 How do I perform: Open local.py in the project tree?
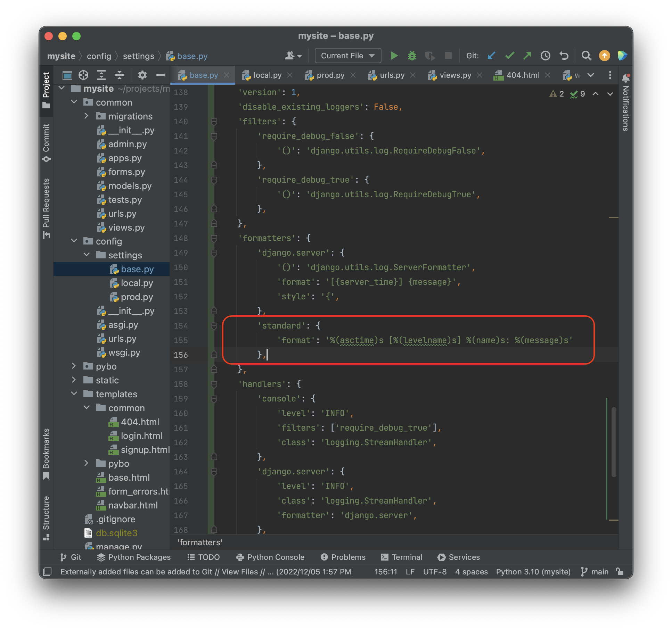[x=137, y=283]
